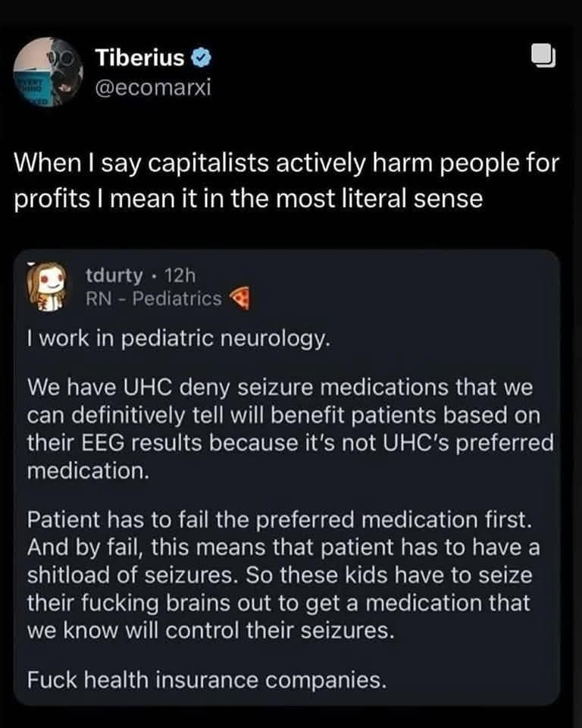Tap the stacked-squares icon at top right
582x728 pixels.
tap(543, 55)
